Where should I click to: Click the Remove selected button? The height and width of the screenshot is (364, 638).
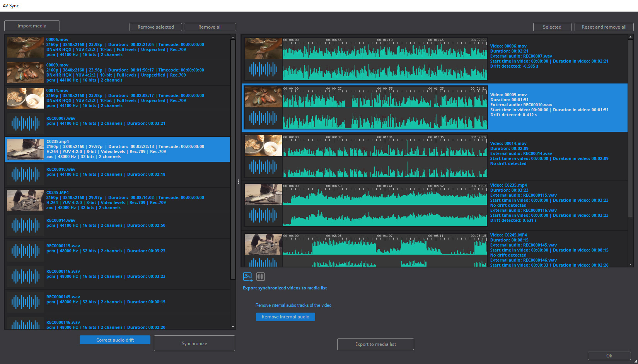click(156, 27)
